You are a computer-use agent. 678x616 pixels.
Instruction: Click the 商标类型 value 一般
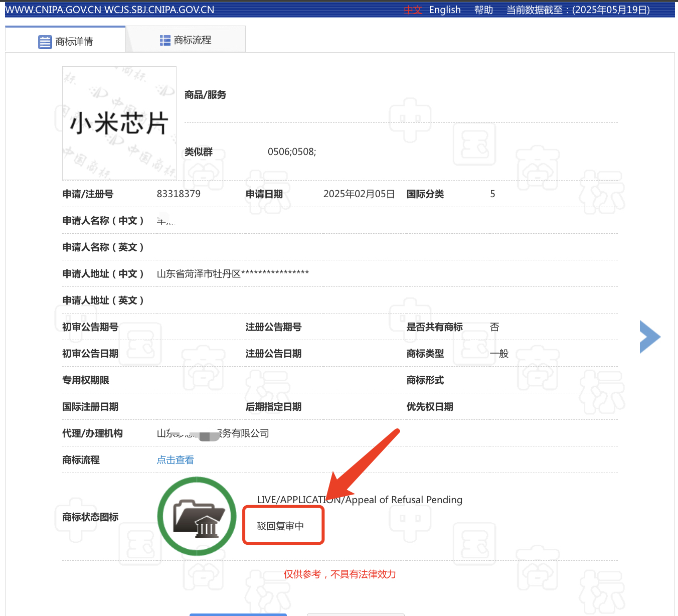499,354
